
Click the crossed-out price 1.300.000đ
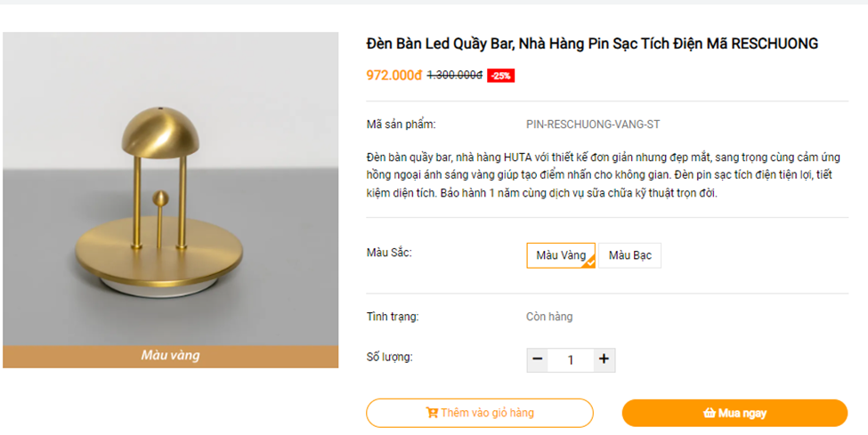coord(454,76)
